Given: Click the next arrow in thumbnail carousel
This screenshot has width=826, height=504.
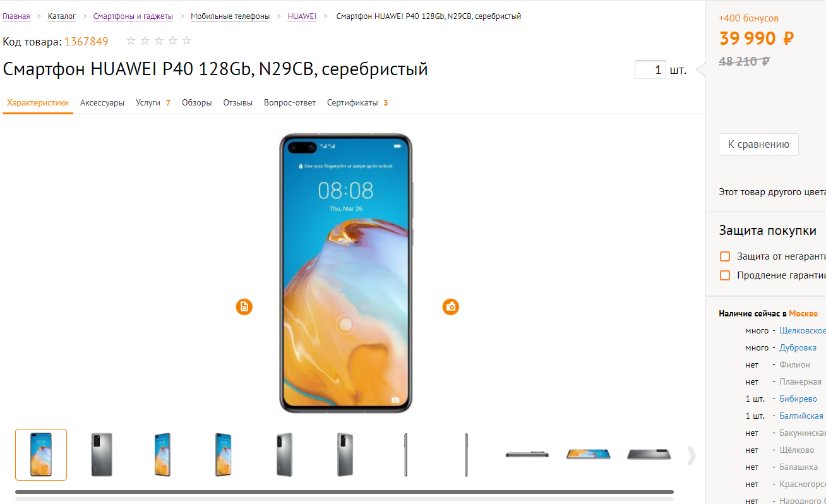Looking at the screenshot, I should (x=691, y=455).
